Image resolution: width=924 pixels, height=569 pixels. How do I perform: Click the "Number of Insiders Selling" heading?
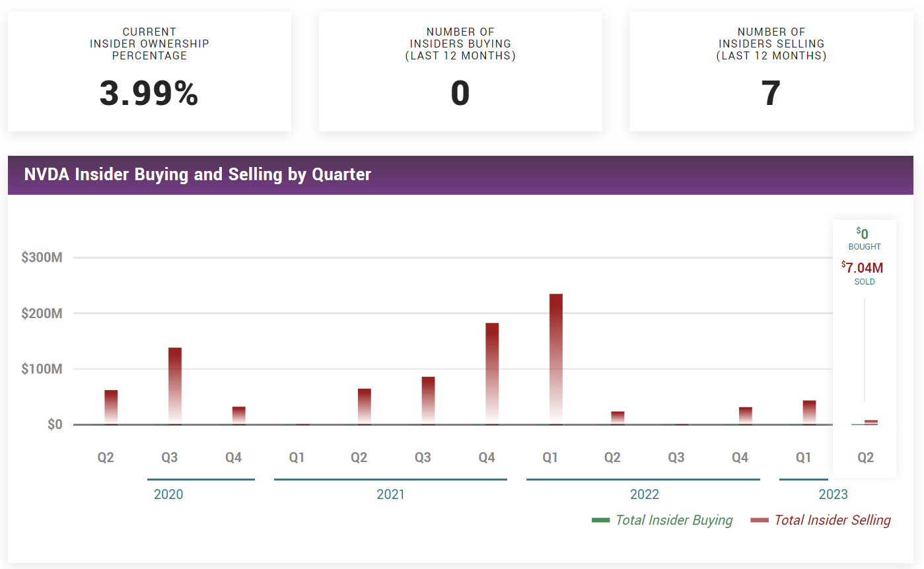771,44
